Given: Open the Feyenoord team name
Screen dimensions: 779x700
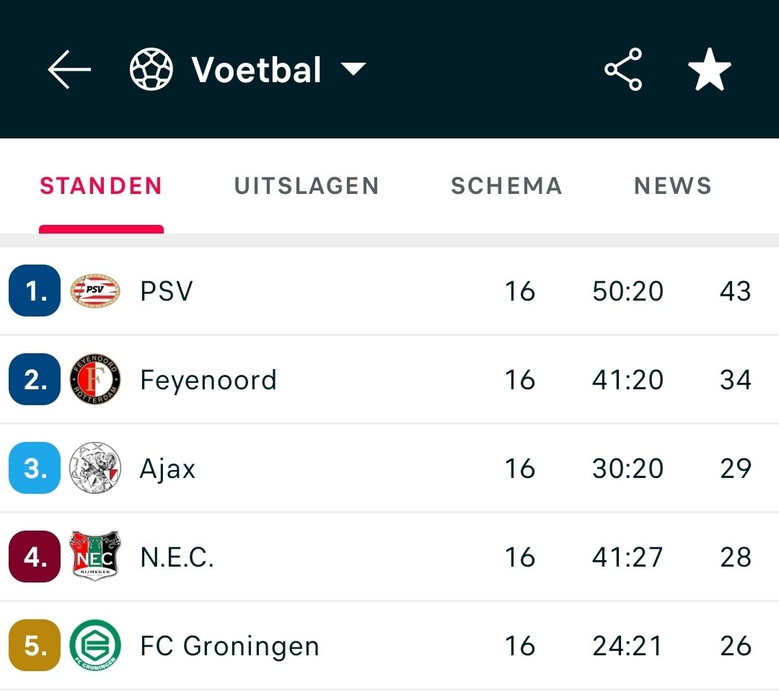Looking at the screenshot, I should tap(208, 381).
